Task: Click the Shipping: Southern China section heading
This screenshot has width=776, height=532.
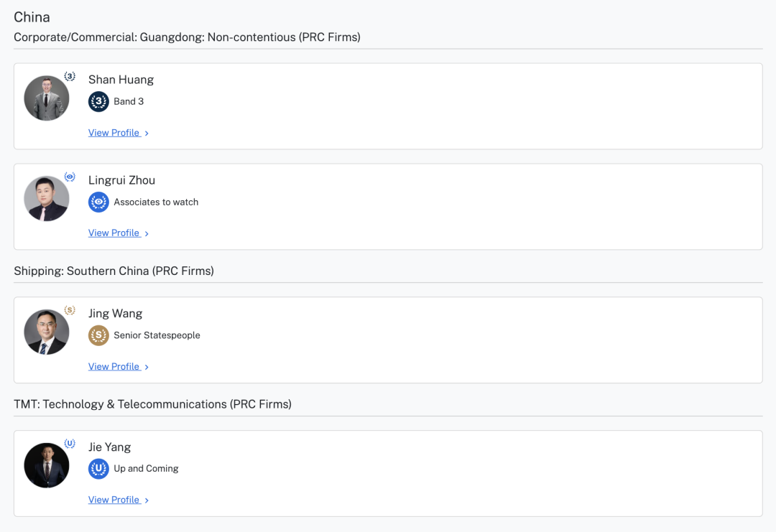Action: pyautogui.click(x=114, y=271)
